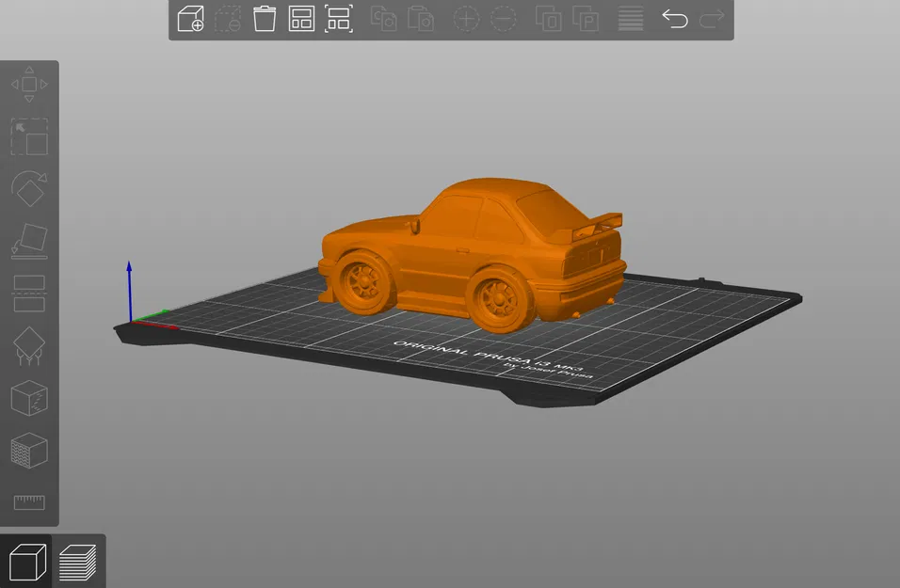Activate the Rotate tool
900x588 pixels.
[29, 188]
